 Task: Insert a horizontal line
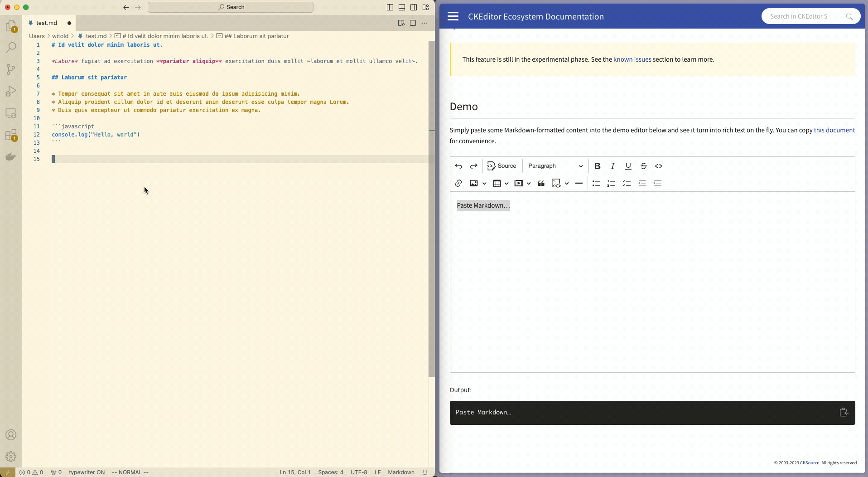coord(579,183)
